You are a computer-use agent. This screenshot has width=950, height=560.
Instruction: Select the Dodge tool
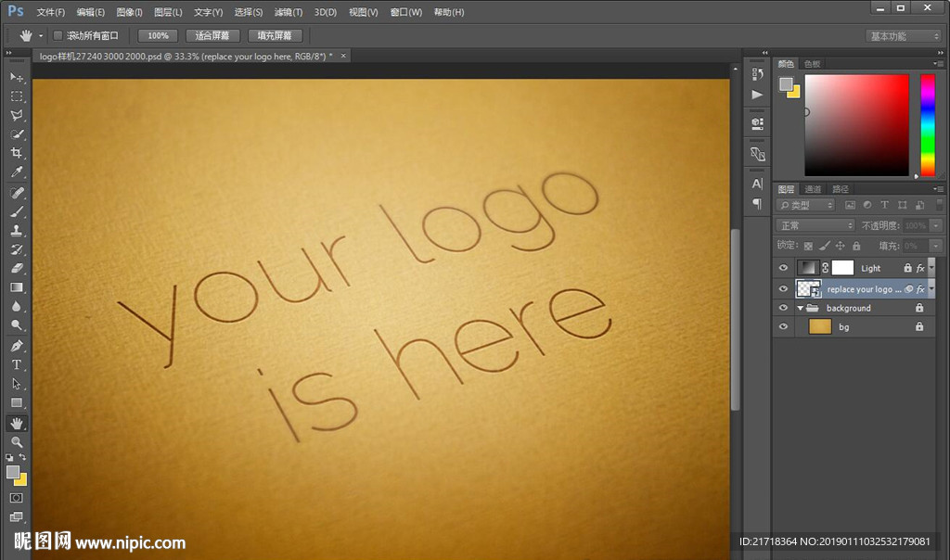[17, 325]
